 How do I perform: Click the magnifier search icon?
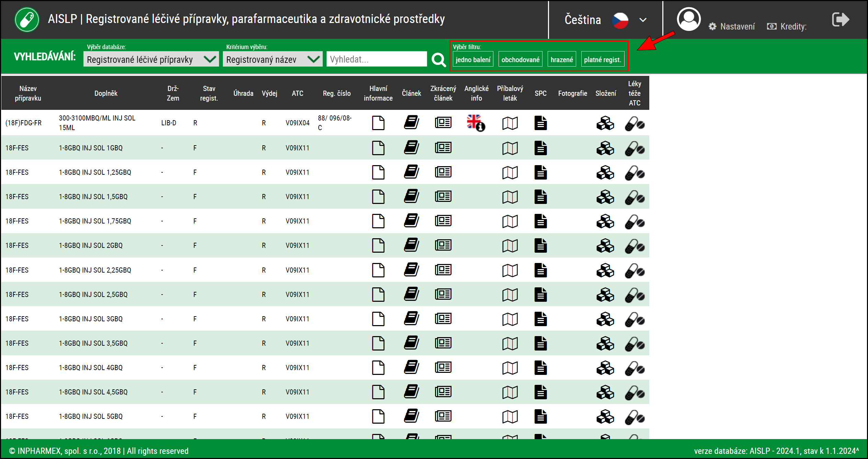pos(438,60)
